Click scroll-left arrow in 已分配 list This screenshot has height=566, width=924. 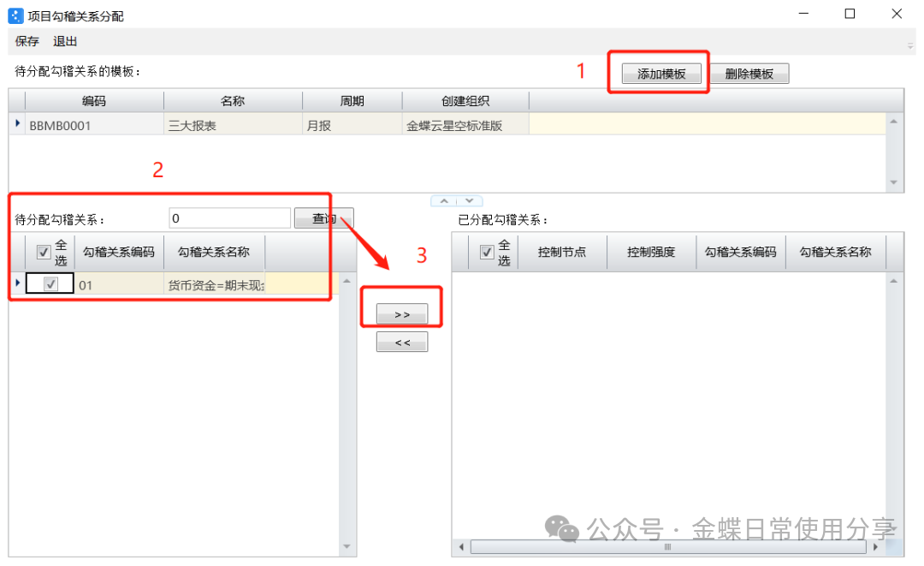pos(461,546)
